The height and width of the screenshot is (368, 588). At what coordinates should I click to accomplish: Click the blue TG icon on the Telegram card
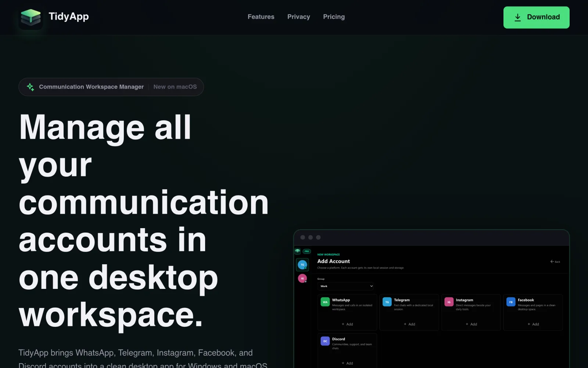point(387,302)
